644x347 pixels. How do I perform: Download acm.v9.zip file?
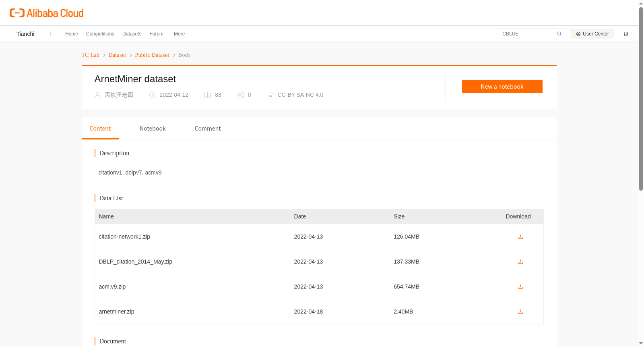(x=520, y=287)
